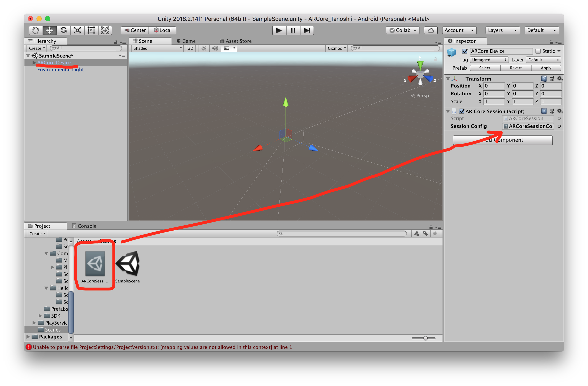Toggle scene audio speaker icon
This screenshot has width=588, height=386.
coord(215,48)
